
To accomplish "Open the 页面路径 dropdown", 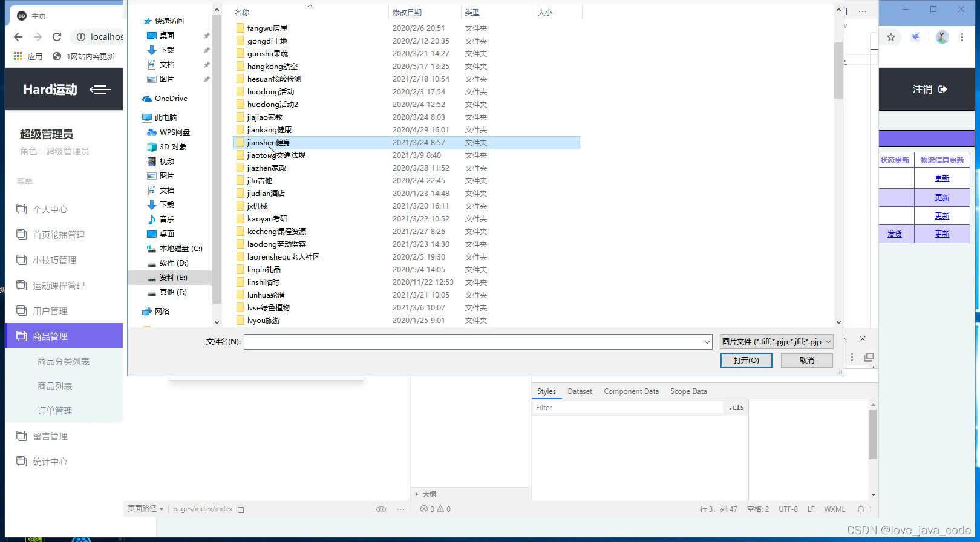I will (145, 509).
